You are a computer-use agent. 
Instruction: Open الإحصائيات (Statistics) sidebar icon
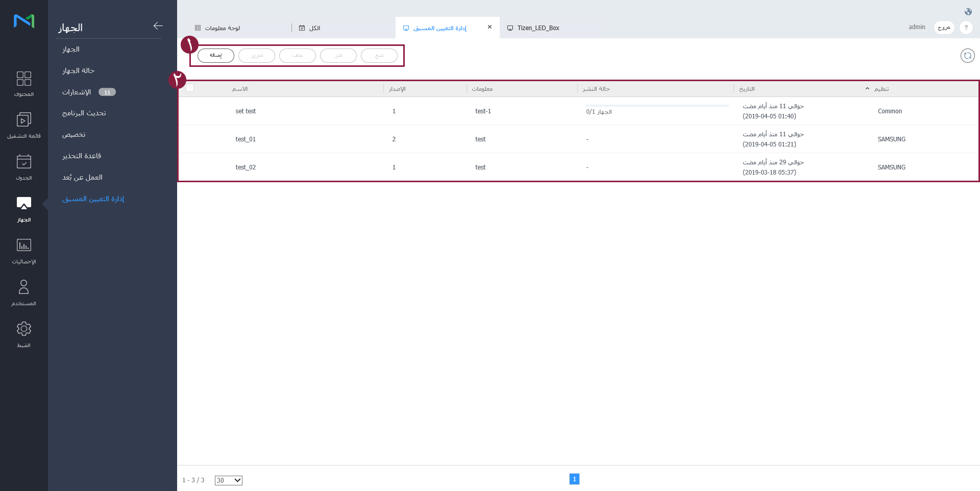[x=24, y=251]
